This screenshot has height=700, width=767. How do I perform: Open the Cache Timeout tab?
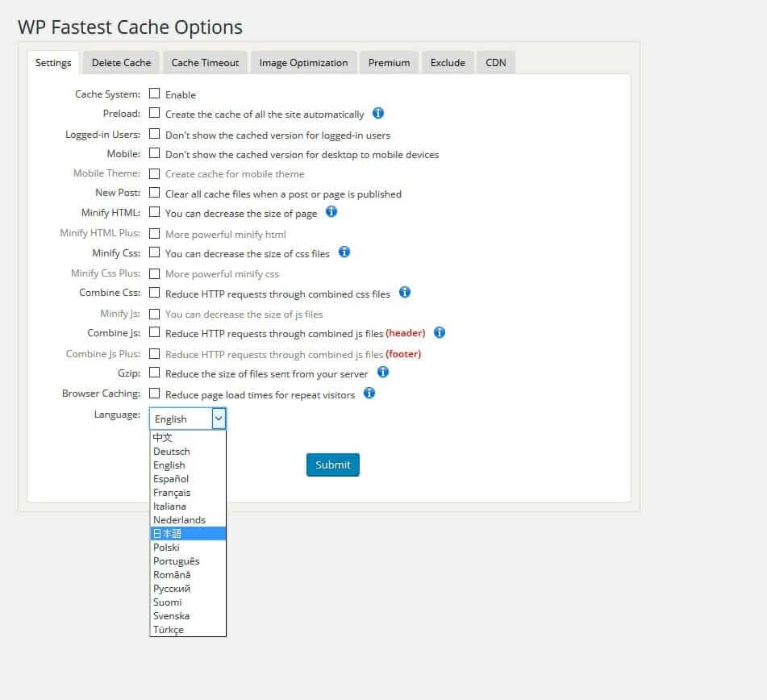point(205,63)
